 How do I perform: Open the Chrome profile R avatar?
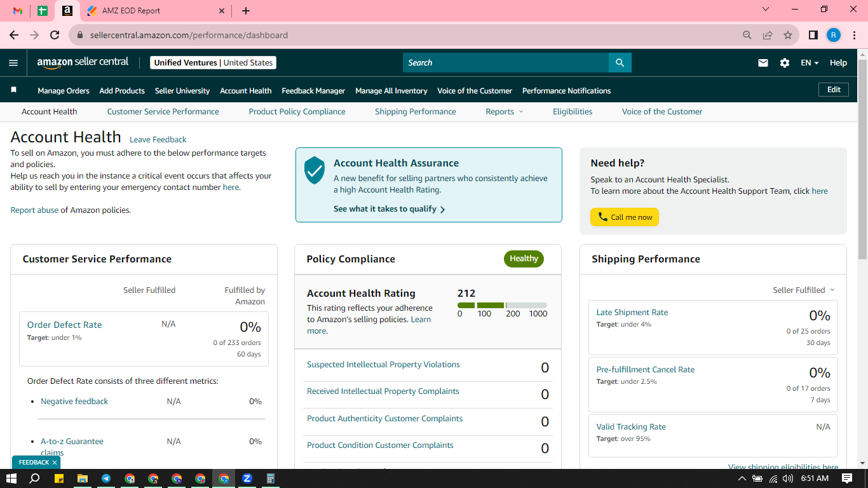[x=834, y=35]
